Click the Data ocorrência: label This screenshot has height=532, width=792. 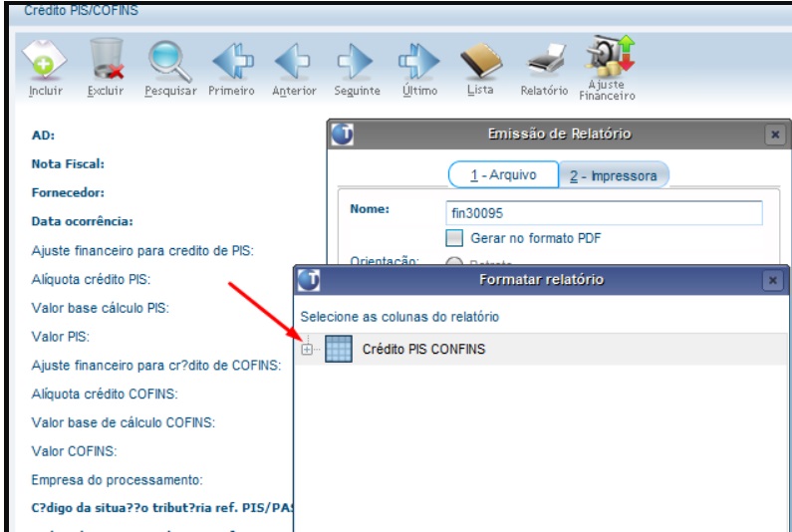pos(82,221)
